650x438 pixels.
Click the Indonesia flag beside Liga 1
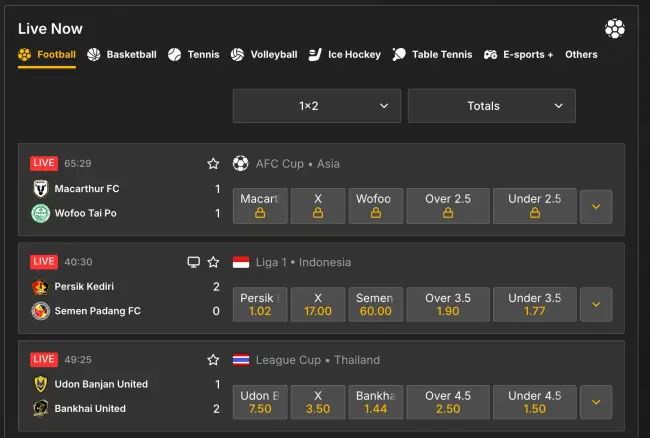click(241, 262)
